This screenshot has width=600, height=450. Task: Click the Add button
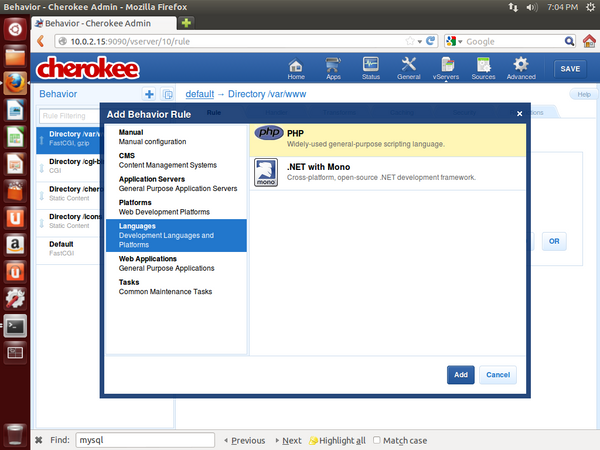(460, 375)
